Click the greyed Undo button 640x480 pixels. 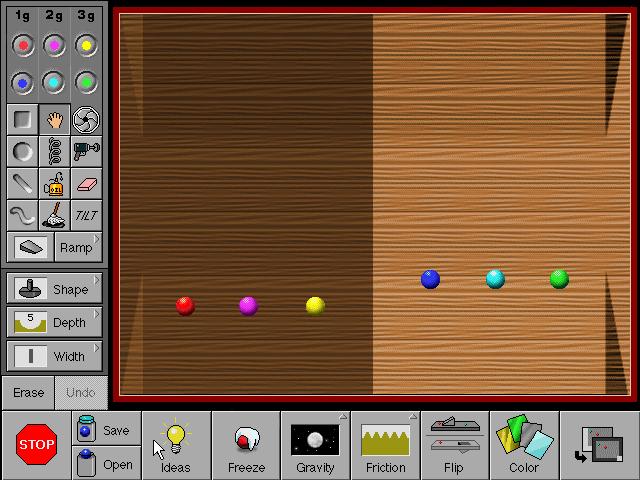point(81,393)
